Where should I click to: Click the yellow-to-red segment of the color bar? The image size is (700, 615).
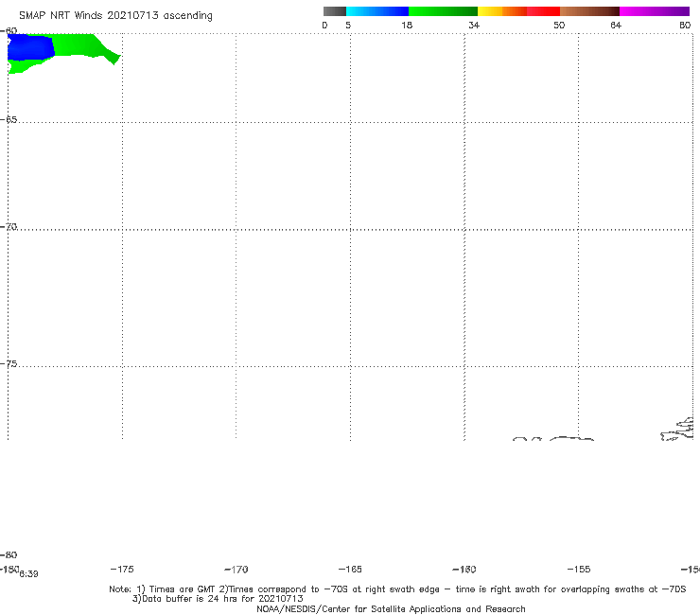[x=518, y=11]
